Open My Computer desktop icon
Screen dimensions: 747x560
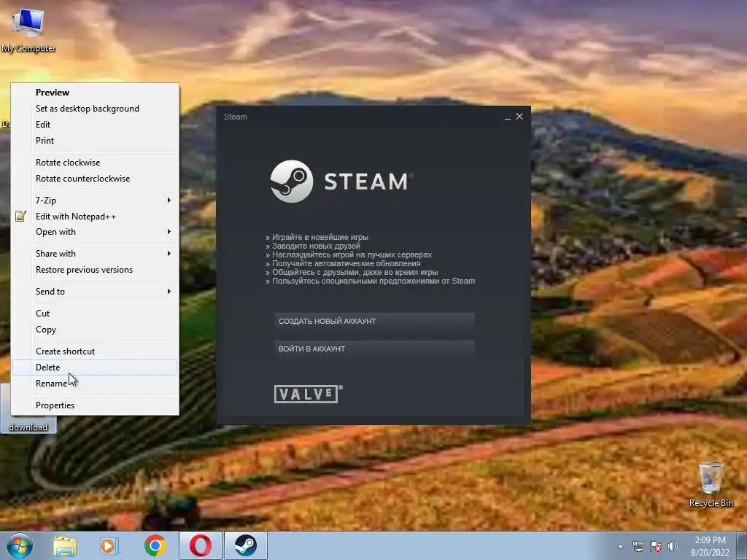tap(28, 29)
